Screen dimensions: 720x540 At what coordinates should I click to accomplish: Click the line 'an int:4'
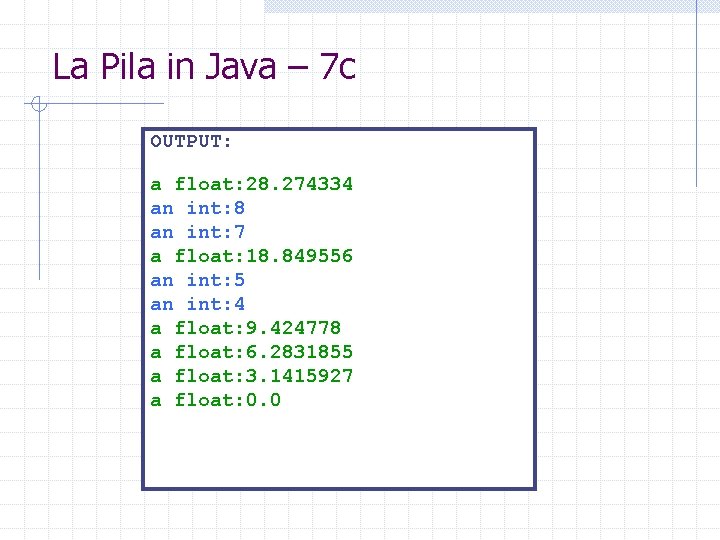point(197,304)
